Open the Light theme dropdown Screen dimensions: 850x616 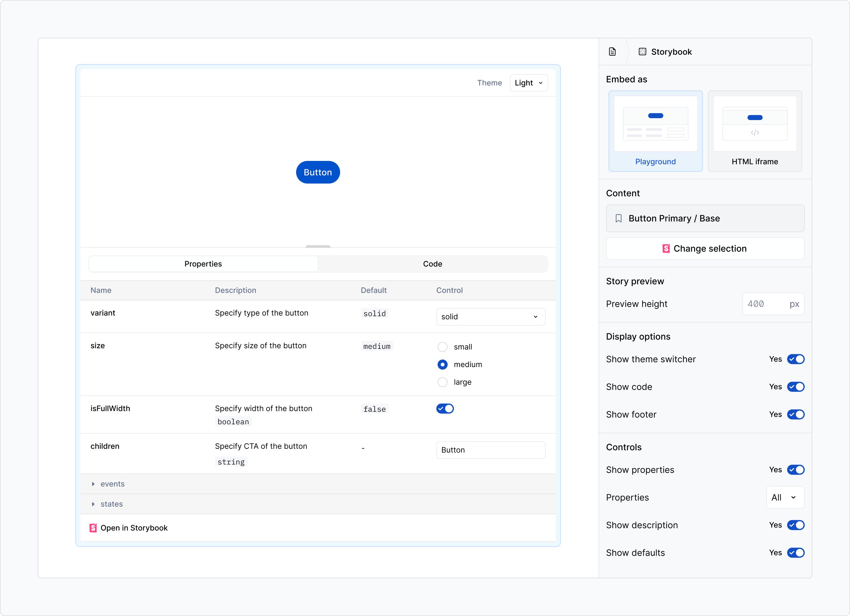[x=529, y=83]
